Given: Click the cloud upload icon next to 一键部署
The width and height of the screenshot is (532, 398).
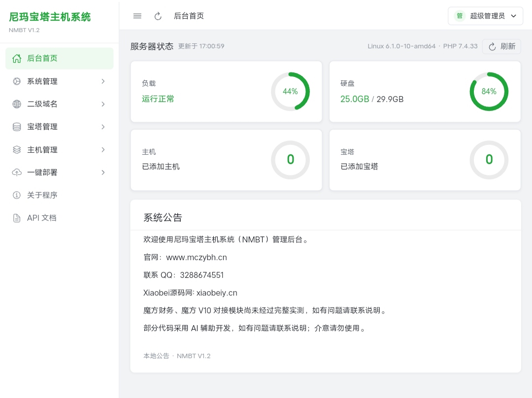Looking at the screenshot, I should coord(17,172).
